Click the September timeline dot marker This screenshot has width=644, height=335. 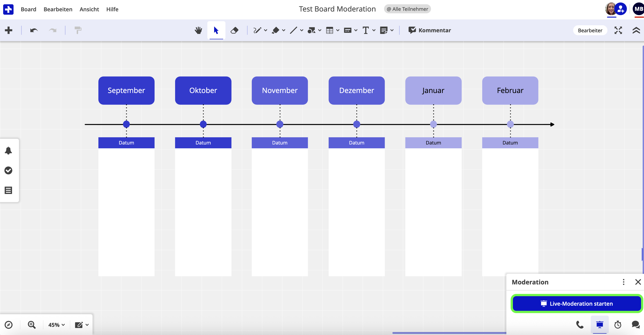[x=126, y=124]
